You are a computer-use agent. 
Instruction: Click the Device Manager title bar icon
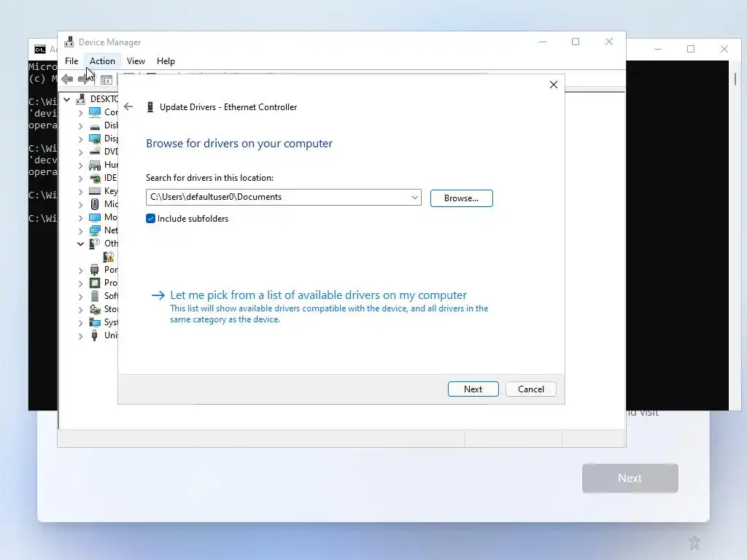tap(69, 42)
